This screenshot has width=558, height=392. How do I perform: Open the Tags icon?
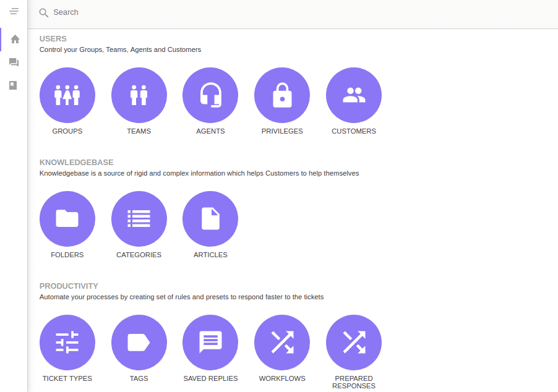(x=139, y=343)
